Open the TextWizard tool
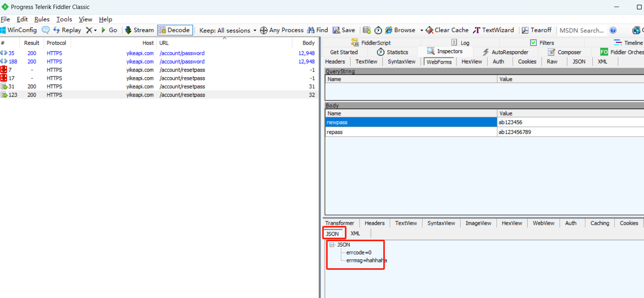The width and height of the screenshot is (644, 298). pyautogui.click(x=493, y=30)
